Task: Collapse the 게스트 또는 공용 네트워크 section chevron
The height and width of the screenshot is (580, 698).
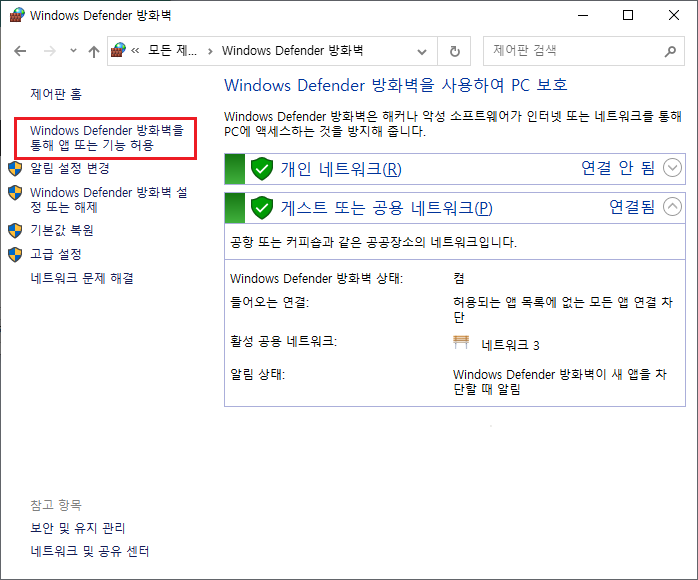Action: pyautogui.click(x=672, y=207)
